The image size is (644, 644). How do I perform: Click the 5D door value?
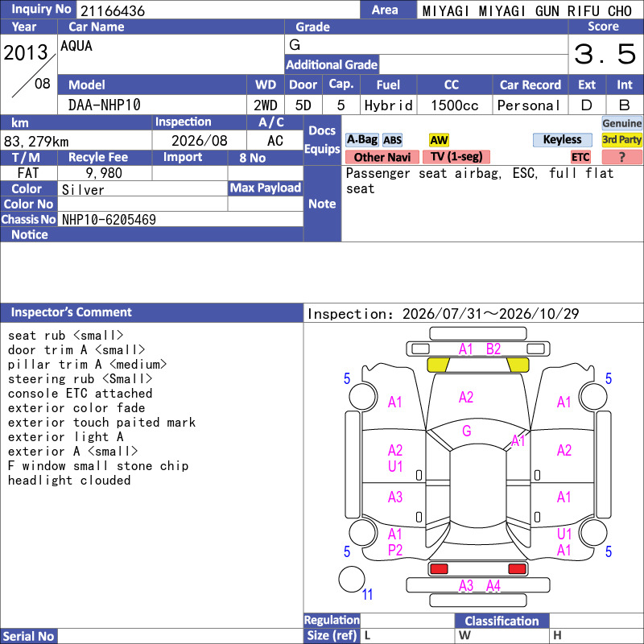tap(303, 105)
